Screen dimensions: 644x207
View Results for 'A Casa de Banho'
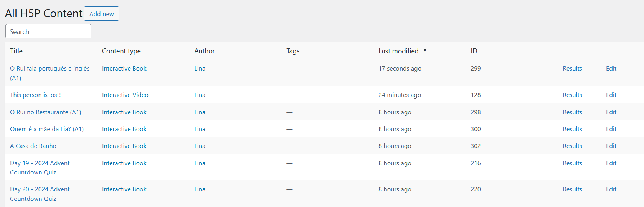pos(572,146)
